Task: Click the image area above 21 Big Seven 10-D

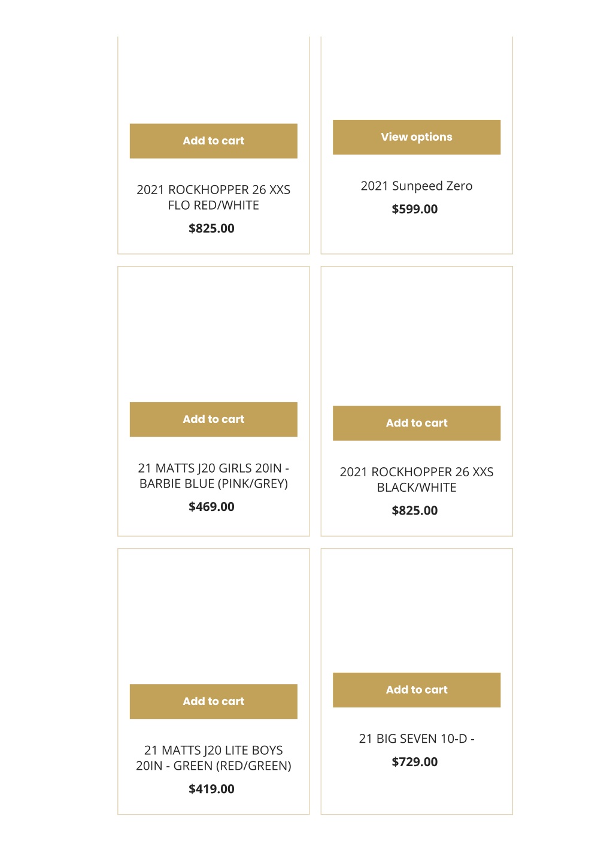Action: (417, 610)
